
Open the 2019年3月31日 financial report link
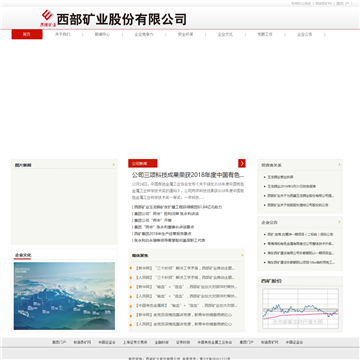(292, 186)
